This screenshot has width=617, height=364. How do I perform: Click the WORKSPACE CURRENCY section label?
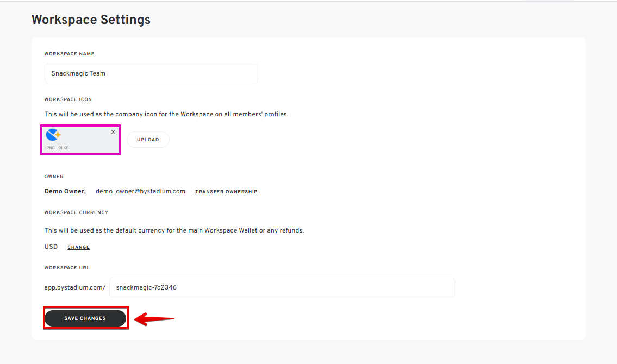point(76,212)
